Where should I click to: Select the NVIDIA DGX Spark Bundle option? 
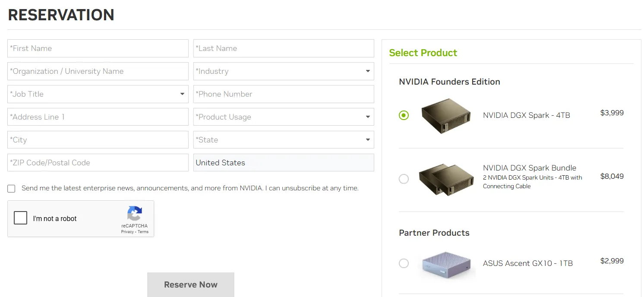click(404, 178)
